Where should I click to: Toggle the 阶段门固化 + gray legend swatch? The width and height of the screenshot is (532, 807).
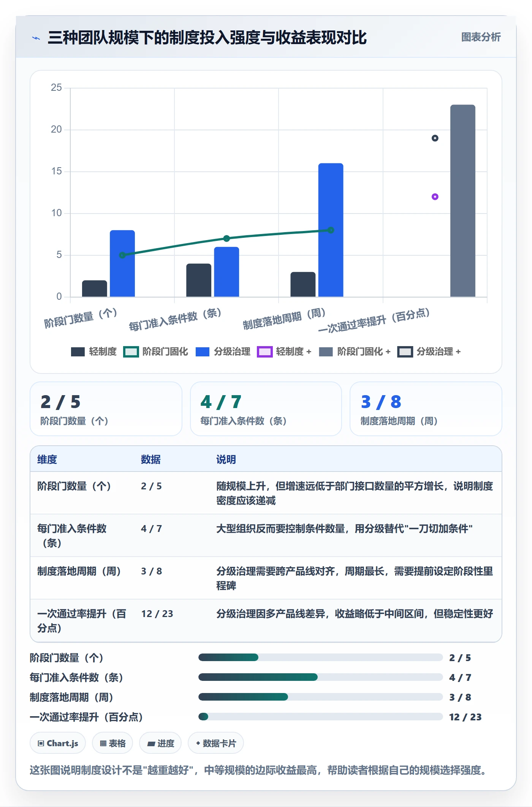(x=326, y=352)
